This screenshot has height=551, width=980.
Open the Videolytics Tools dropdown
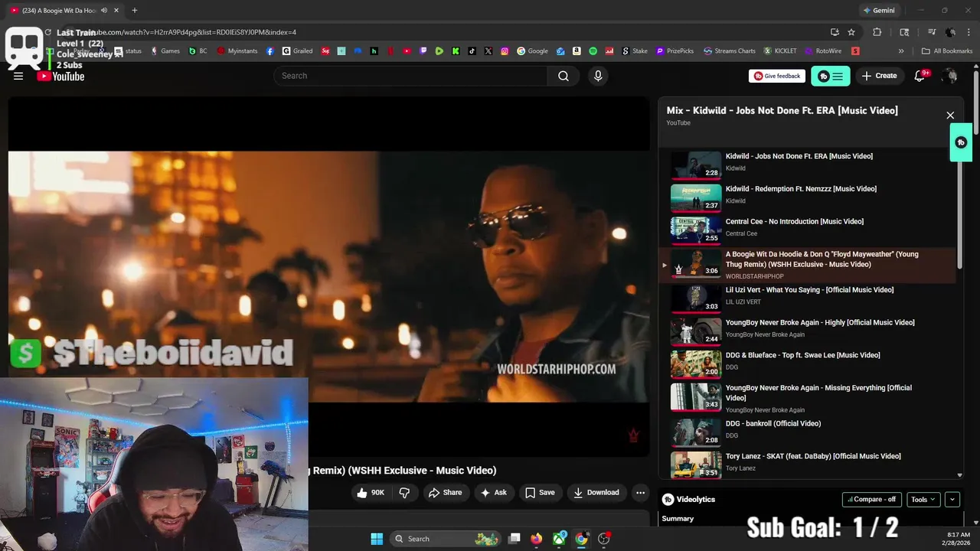923,499
